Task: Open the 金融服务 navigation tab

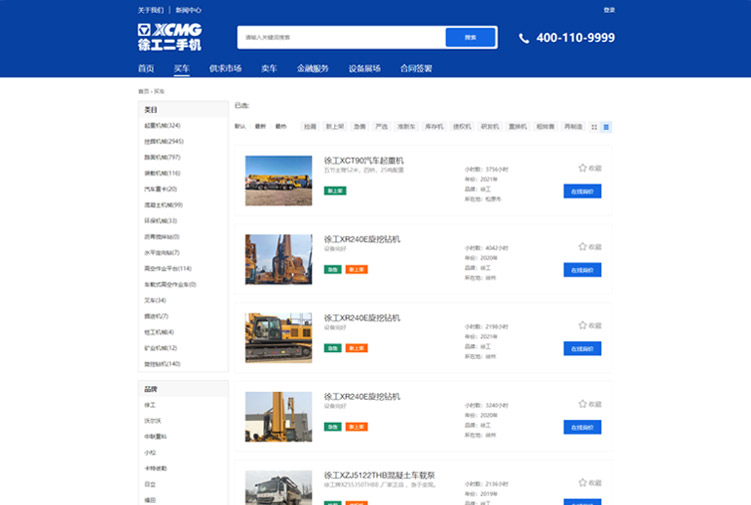Action: point(313,69)
